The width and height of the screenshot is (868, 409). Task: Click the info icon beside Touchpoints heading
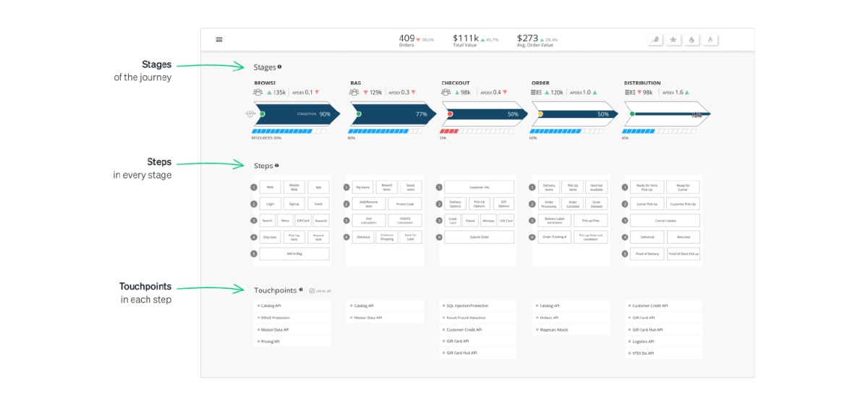pyautogui.click(x=300, y=290)
